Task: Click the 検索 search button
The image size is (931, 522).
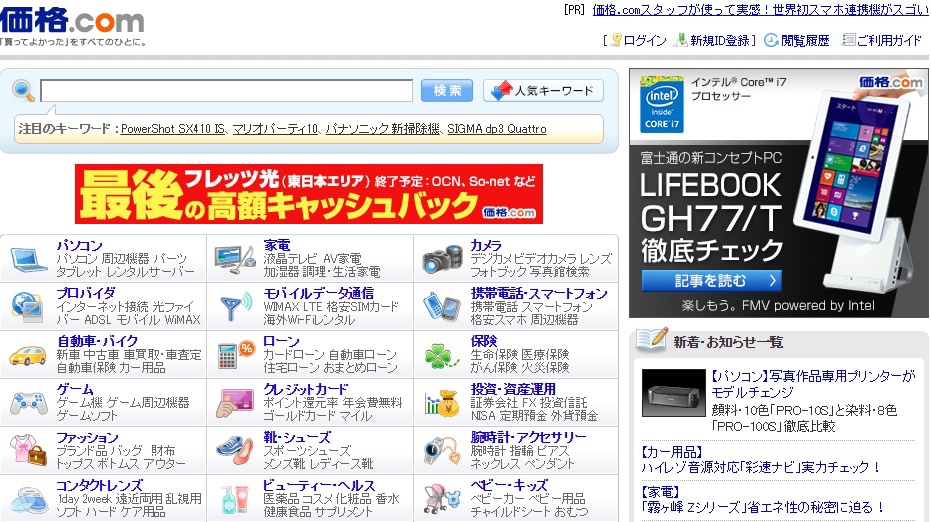Action: pyautogui.click(x=447, y=90)
